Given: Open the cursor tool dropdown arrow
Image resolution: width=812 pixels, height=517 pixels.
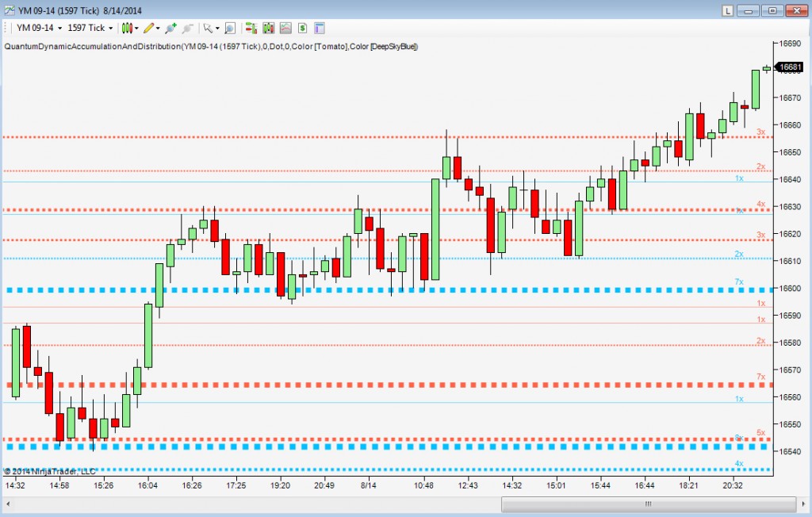Looking at the screenshot, I should tap(216, 28).
